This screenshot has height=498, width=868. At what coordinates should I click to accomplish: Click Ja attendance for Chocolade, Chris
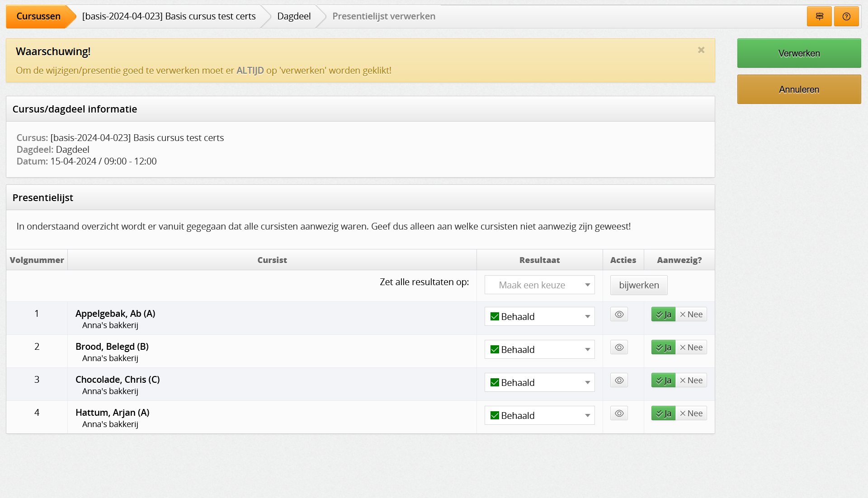point(663,381)
